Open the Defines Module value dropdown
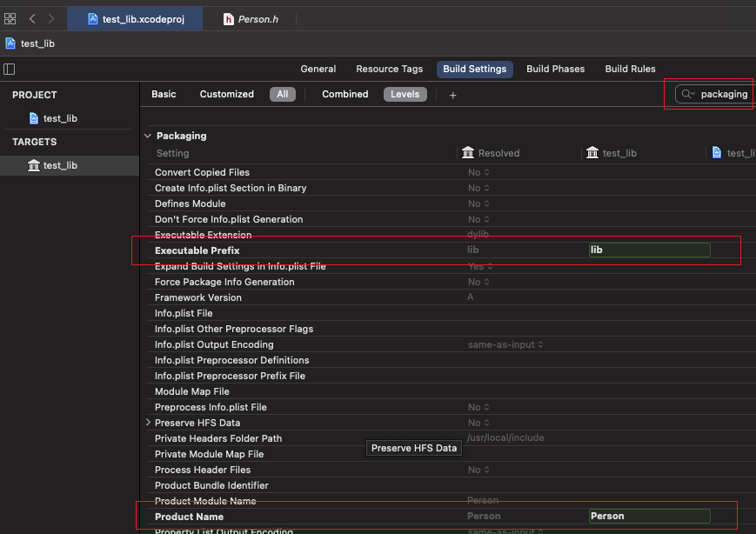756x534 pixels. 478,204
